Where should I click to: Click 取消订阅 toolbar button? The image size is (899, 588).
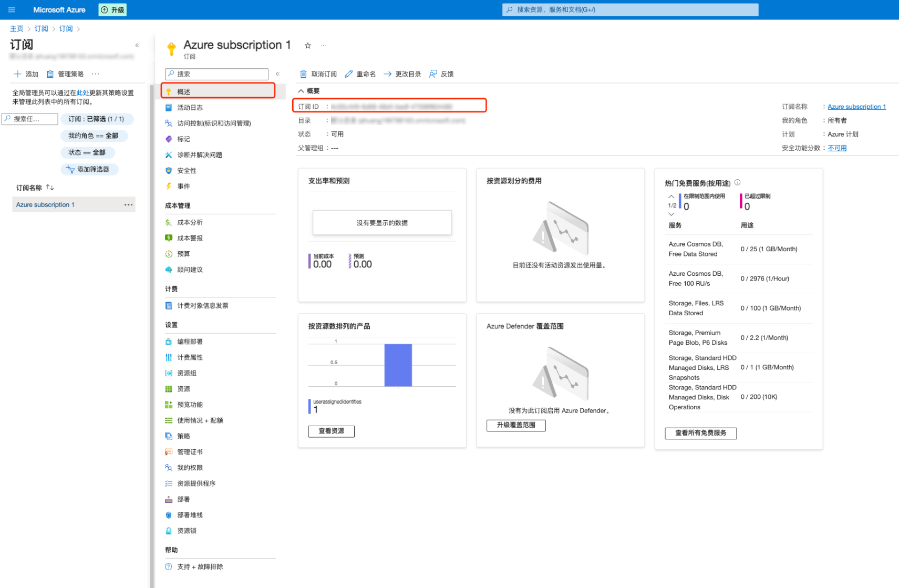click(318, 74)
